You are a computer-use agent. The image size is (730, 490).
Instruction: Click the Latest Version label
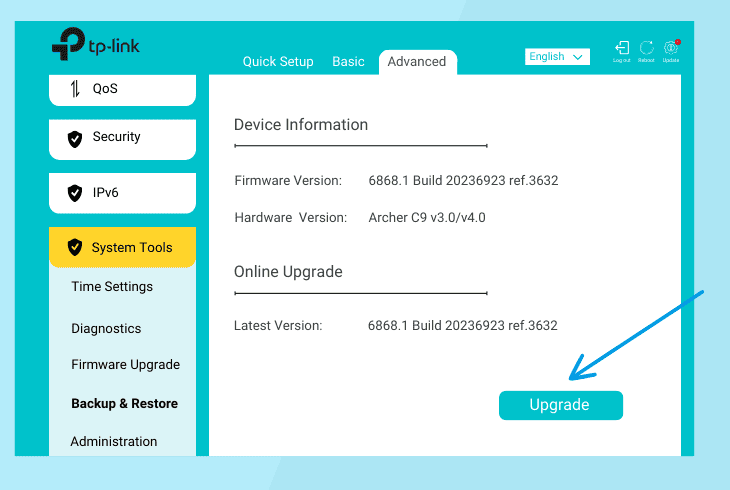tap(278, 325)
